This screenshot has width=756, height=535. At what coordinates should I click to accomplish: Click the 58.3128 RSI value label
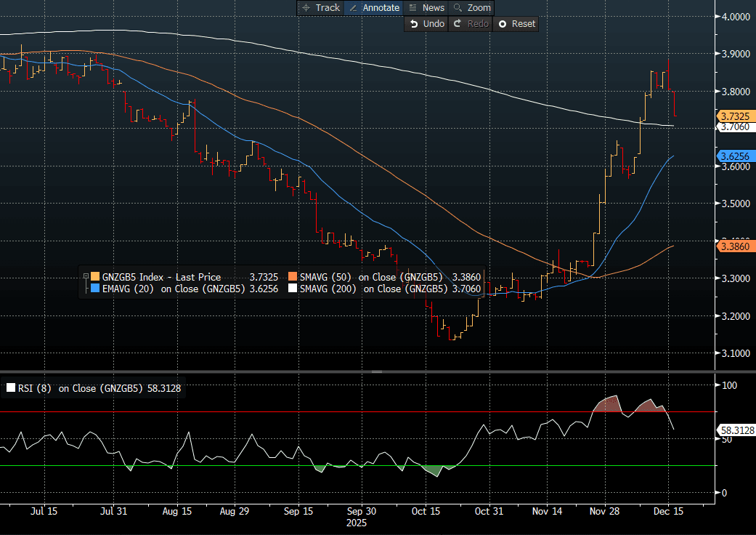point(736,431)
